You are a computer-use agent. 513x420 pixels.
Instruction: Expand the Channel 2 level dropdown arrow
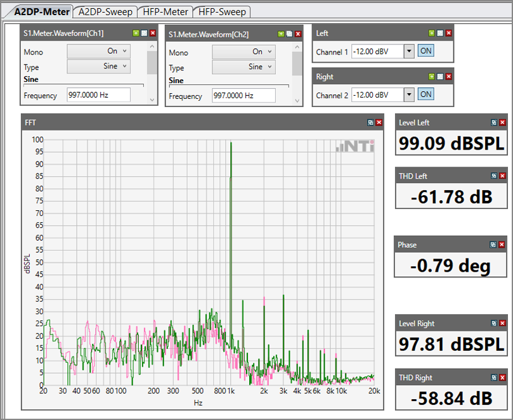pyautogui.click(x=409, y=95)
